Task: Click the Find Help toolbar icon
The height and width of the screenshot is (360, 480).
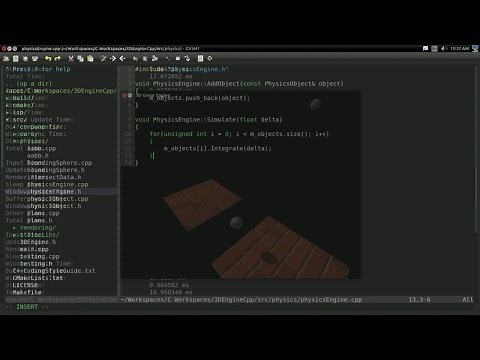Action: tap(210, 59)
